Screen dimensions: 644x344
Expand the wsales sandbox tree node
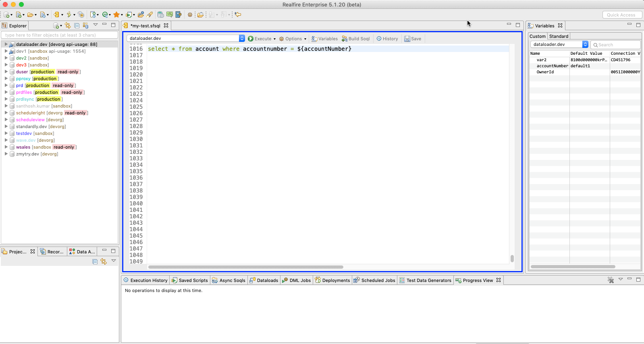6,147
